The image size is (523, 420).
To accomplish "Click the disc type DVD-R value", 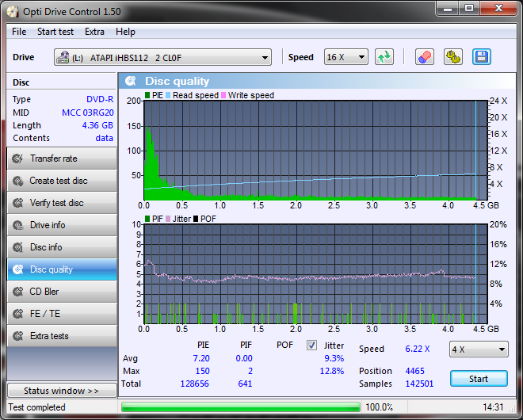I will [100, 99].
